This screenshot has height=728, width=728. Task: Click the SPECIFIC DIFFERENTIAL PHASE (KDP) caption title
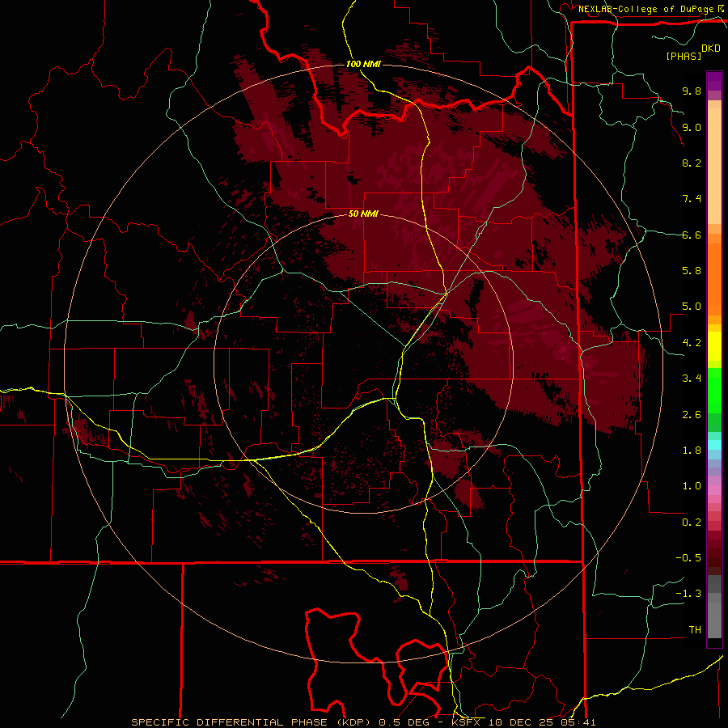252,722
